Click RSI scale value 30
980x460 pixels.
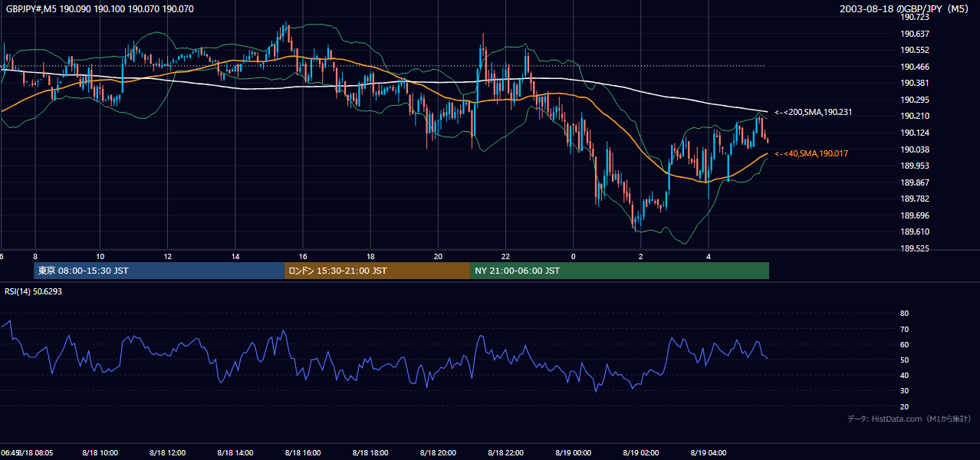tap(904, 391)
